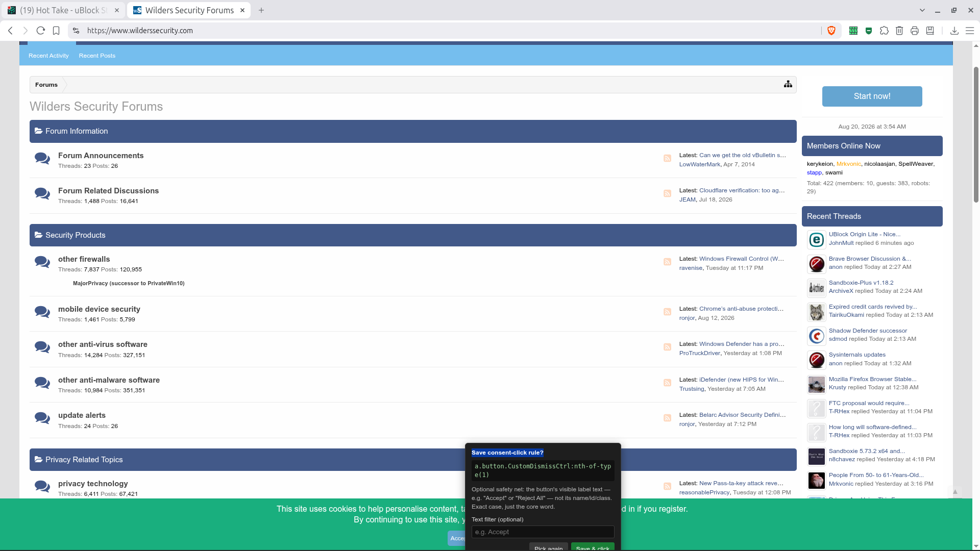Open the latest post Windows Firewall Control
The image size is (980, 551).
pyautogui.click(x=742, y=259)
